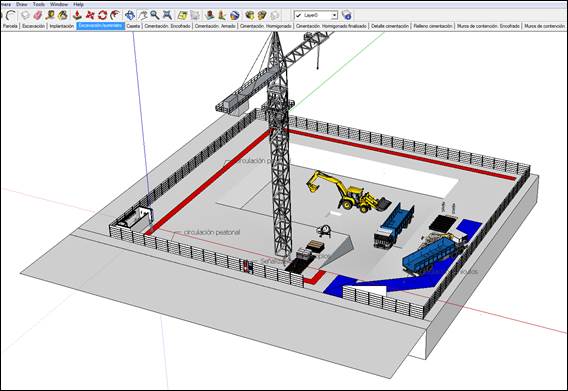The image size is (568, 391).
Task: Select the Relleno cimentación scene tab
Action: pyautogui.click(x=433, y=26)
